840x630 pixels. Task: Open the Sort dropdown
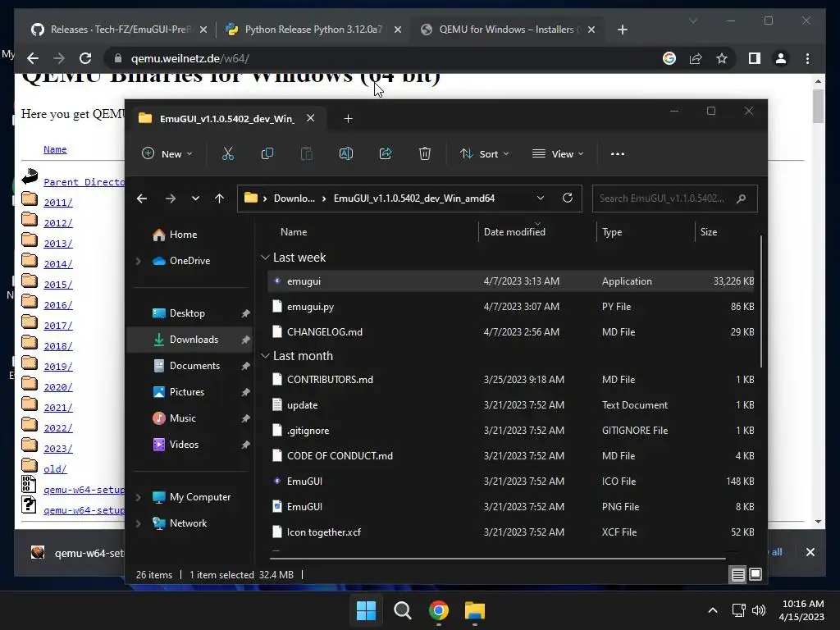484,153
